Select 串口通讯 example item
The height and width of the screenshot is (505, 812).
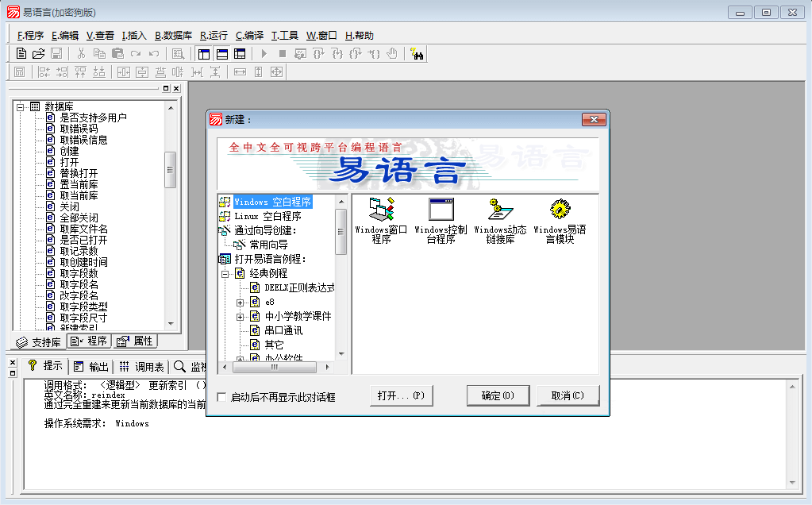point(283,330)
